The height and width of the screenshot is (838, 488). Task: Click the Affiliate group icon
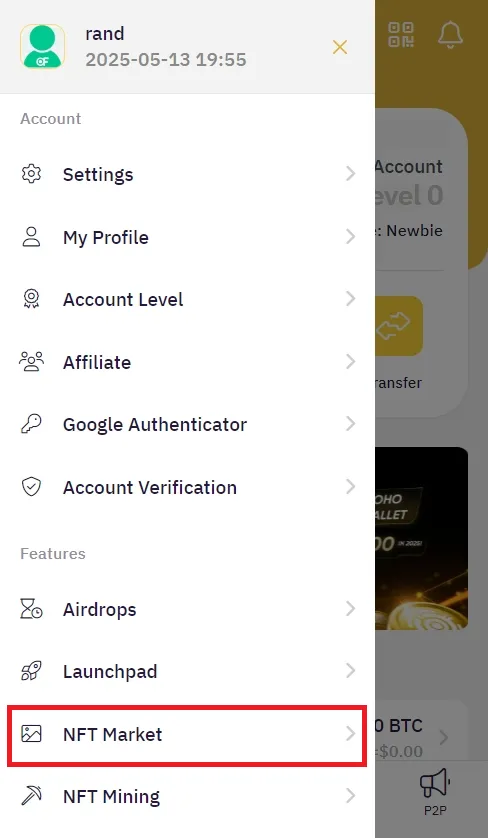point(31,362)
